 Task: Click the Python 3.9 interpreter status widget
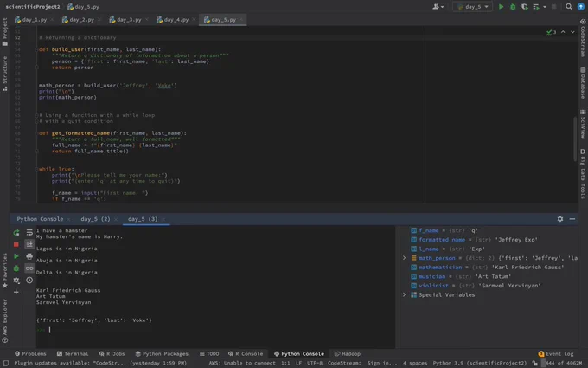[480, 363]
